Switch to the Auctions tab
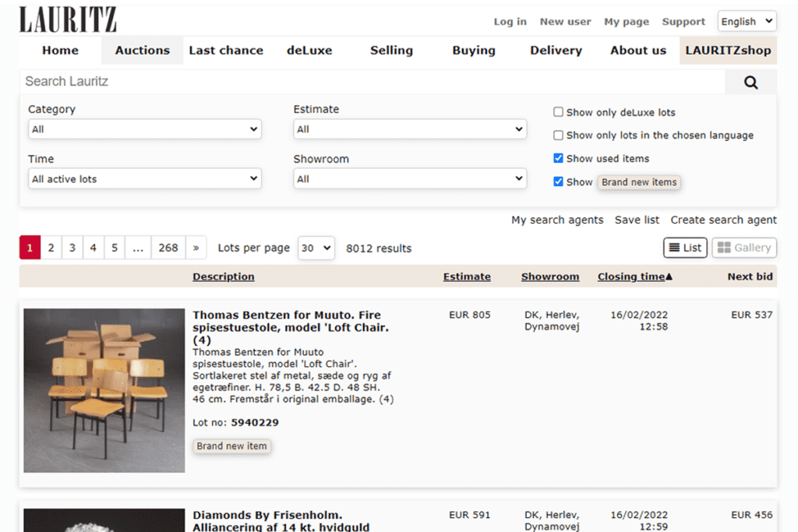Image resolution: width=798 pixels, height=532 pixels. click(x=142, y=50)
